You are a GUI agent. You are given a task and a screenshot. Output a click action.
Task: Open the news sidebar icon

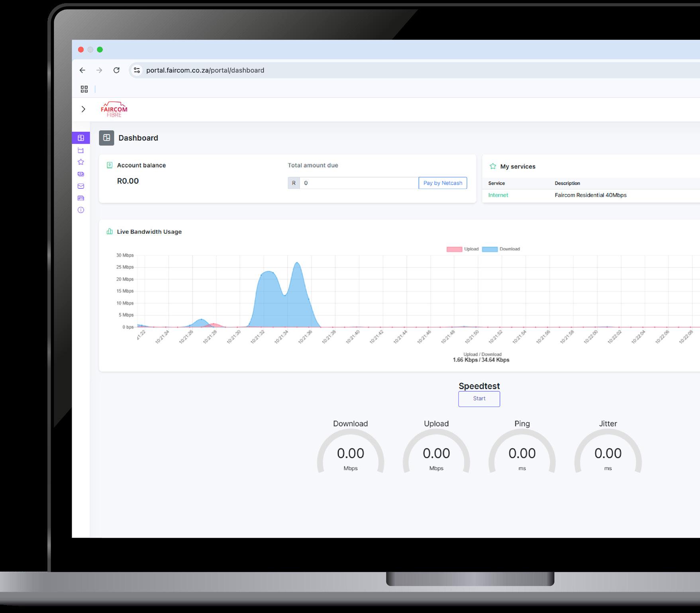click(81, 198)
